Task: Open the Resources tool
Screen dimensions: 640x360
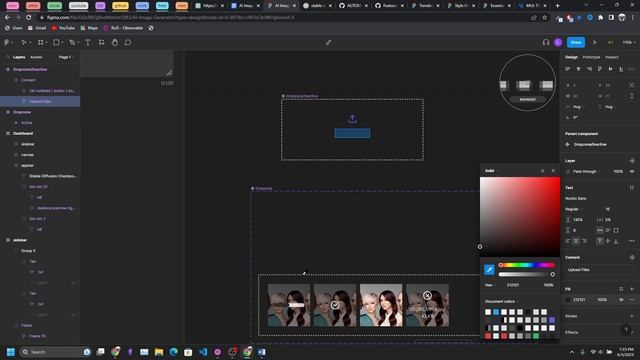Action: (x=101, y=42)
